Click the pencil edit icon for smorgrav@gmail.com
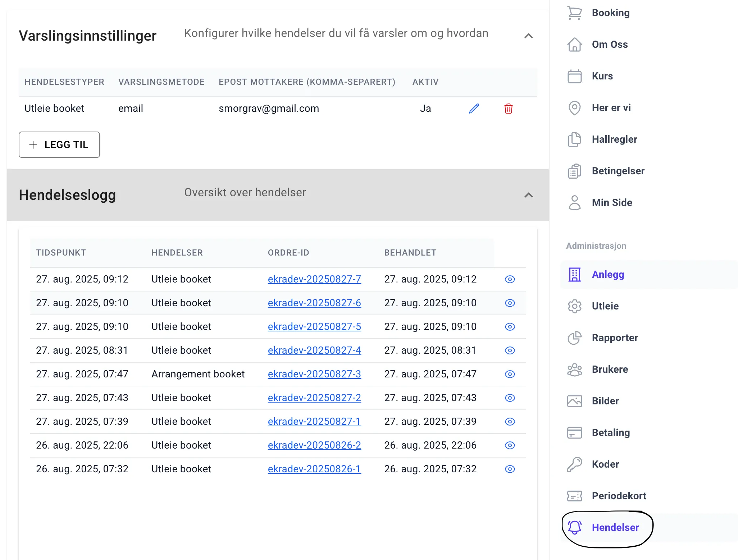Image resolution: width=738 pixels, height=560 pixels. 474,109
